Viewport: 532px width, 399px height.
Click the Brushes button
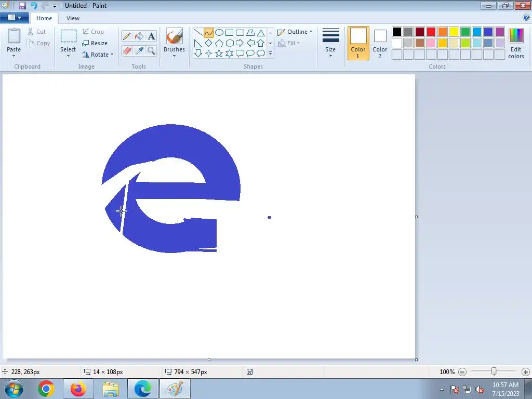(175, 39)
